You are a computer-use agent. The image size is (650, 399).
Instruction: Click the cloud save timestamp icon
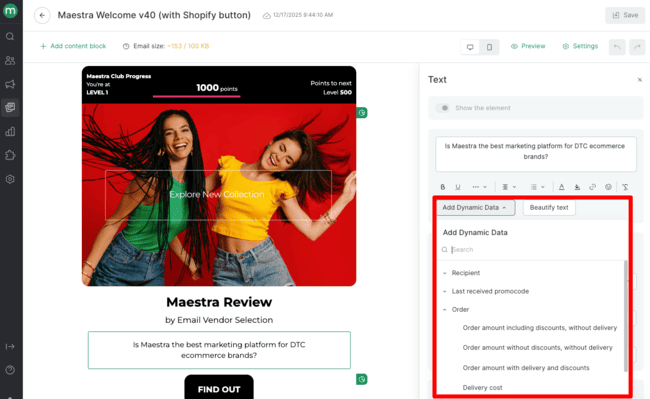(267, 15)
